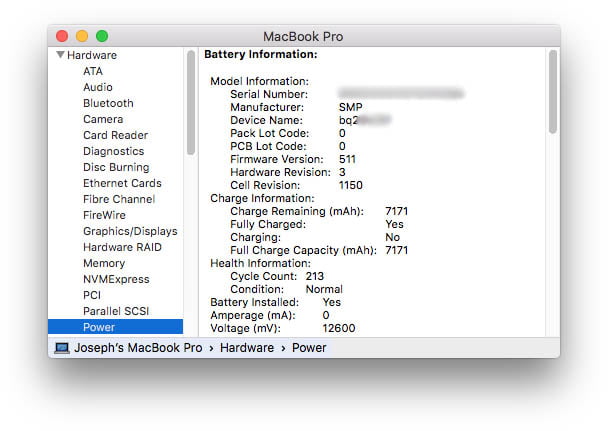Click the Fully Charged value Yes
This screenshot has width=608, height=431.
click(x=394, y=224)
